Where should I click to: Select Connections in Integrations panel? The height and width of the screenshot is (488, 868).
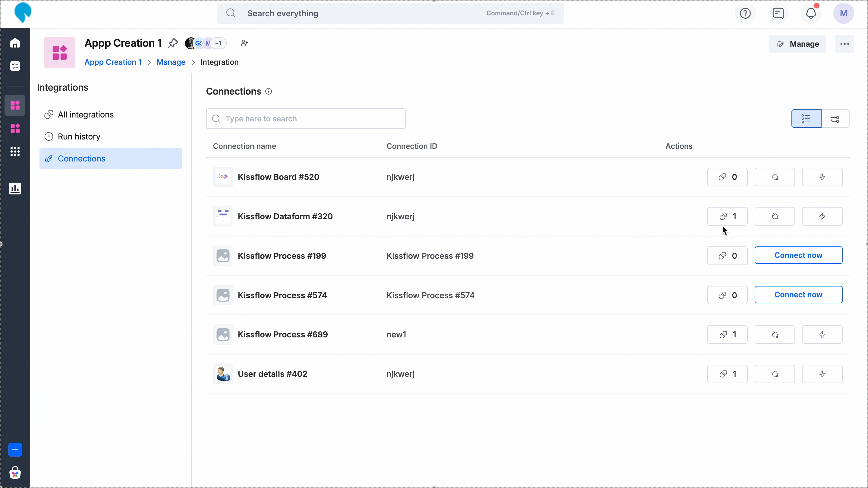point(111,159)
